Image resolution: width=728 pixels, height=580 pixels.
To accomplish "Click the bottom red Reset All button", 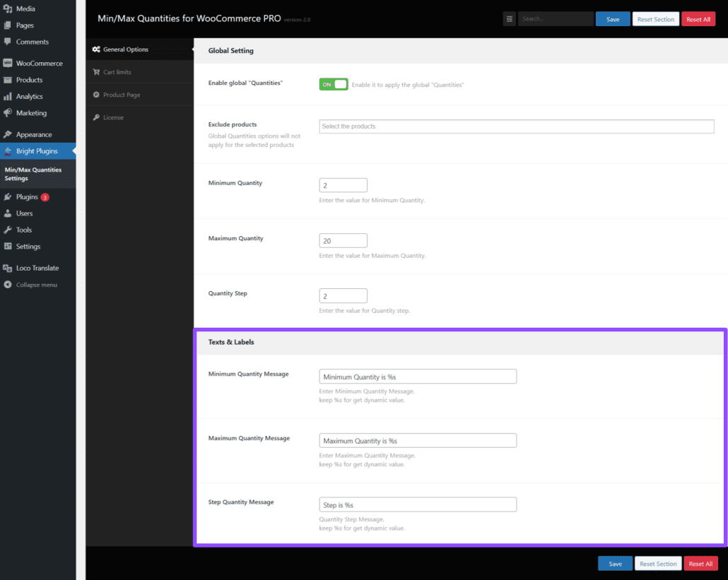I will coord(700,564).
